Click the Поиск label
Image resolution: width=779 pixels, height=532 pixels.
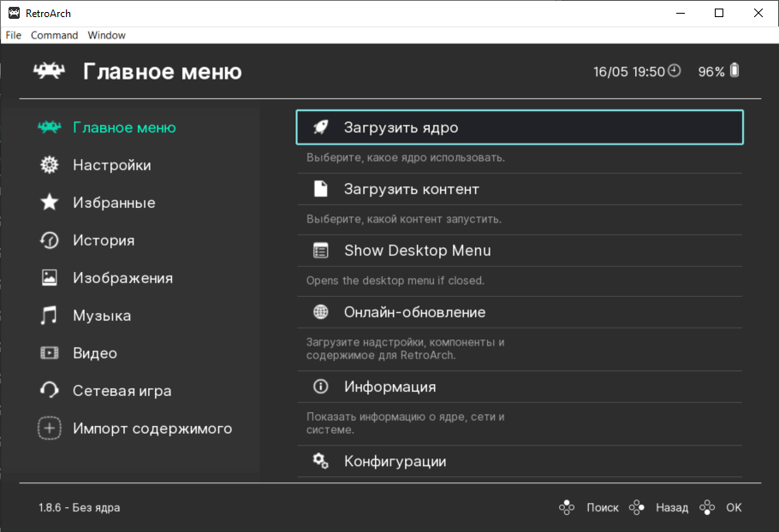pos(602,508)
